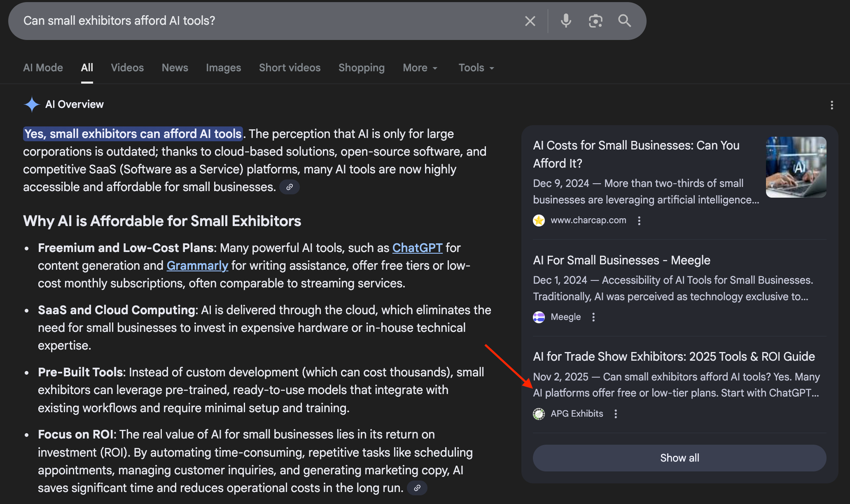
Task: Click the magnifying glass search icon
Action: pos(624,21)
